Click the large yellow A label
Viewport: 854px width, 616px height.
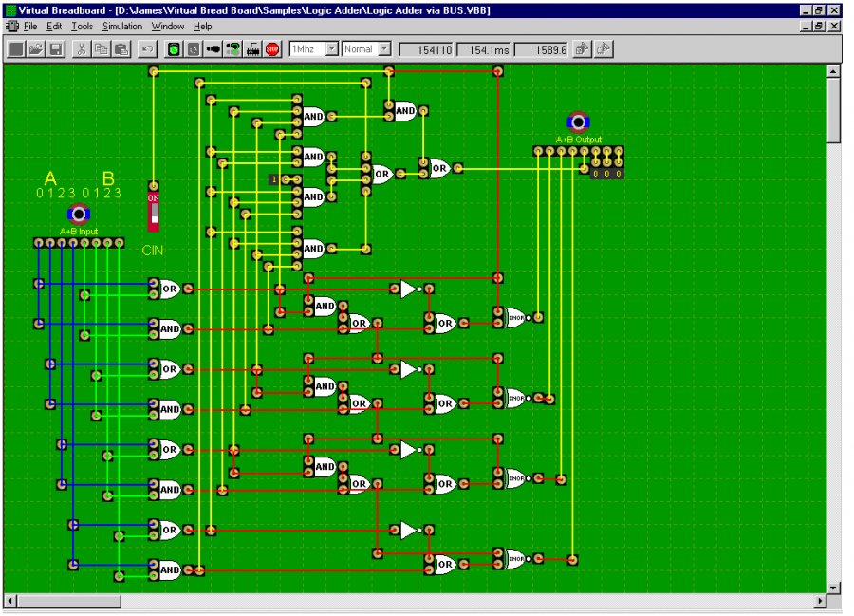50,178
